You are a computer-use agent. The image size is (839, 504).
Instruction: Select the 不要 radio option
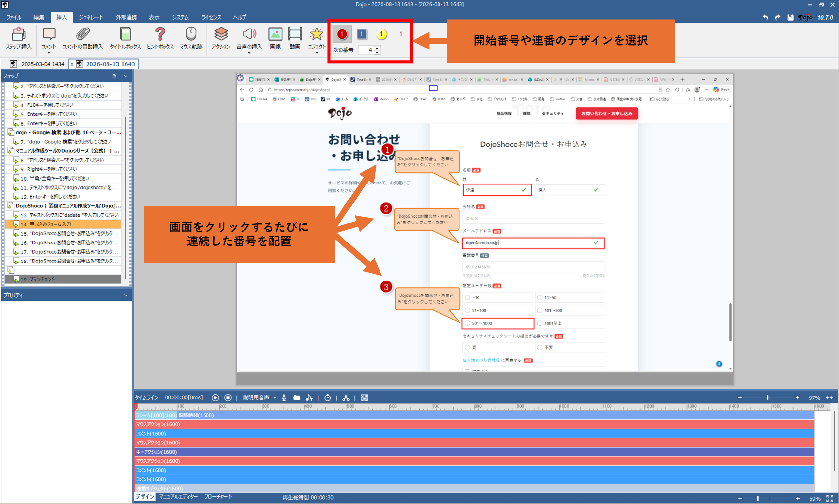[x=540, y=347]
